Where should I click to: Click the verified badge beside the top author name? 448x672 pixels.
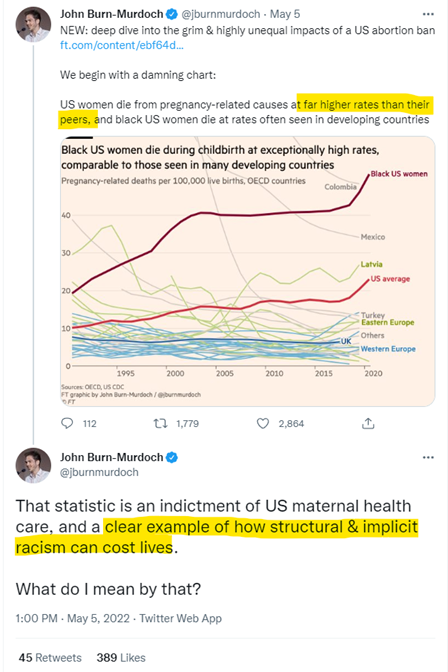(171, 14)
